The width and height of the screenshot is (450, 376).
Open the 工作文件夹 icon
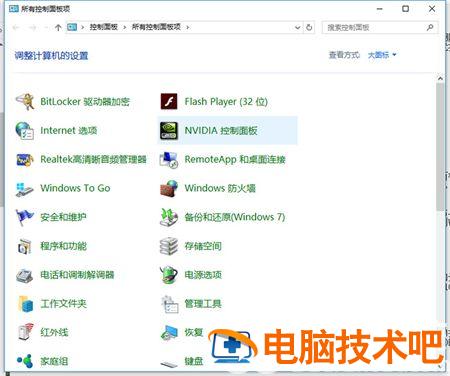[26, 304]
